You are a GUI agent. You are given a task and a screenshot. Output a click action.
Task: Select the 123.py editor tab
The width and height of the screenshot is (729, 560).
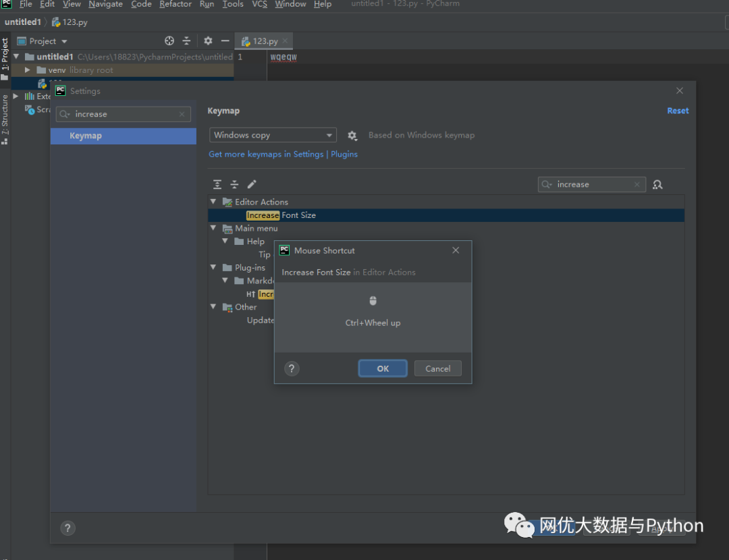pyautogui.click(x=265, y=41)
